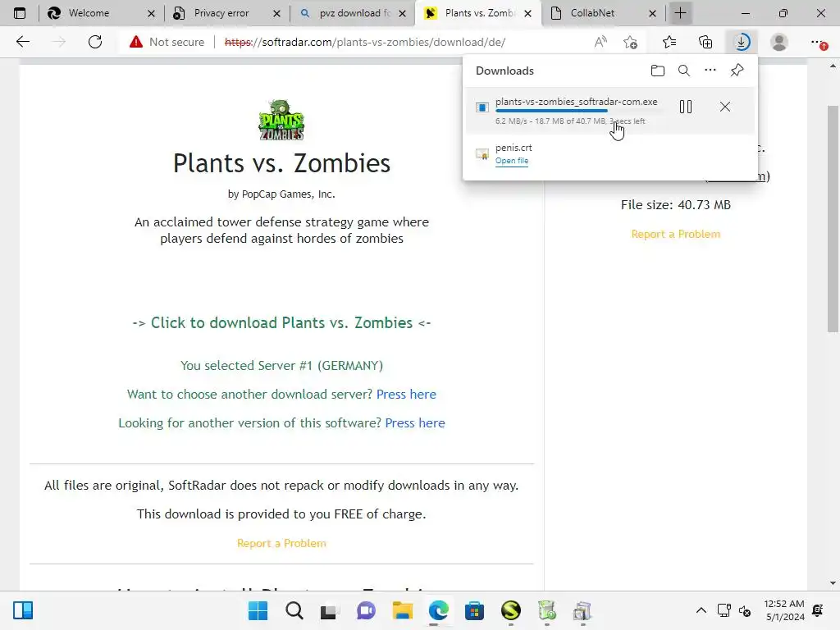
Task: Open downloads folder
Action: tap(658, 71)
